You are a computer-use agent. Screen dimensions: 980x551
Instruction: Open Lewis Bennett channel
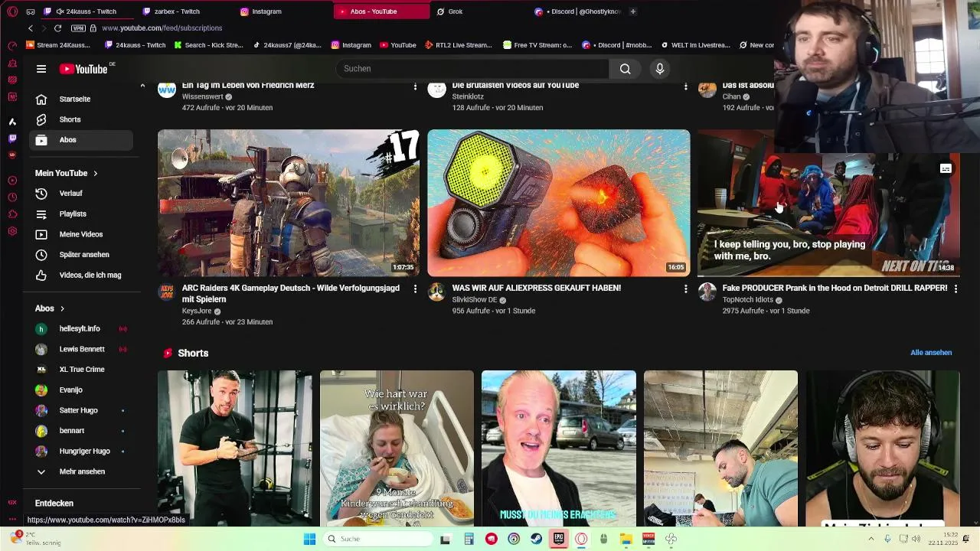click(81, 349)
